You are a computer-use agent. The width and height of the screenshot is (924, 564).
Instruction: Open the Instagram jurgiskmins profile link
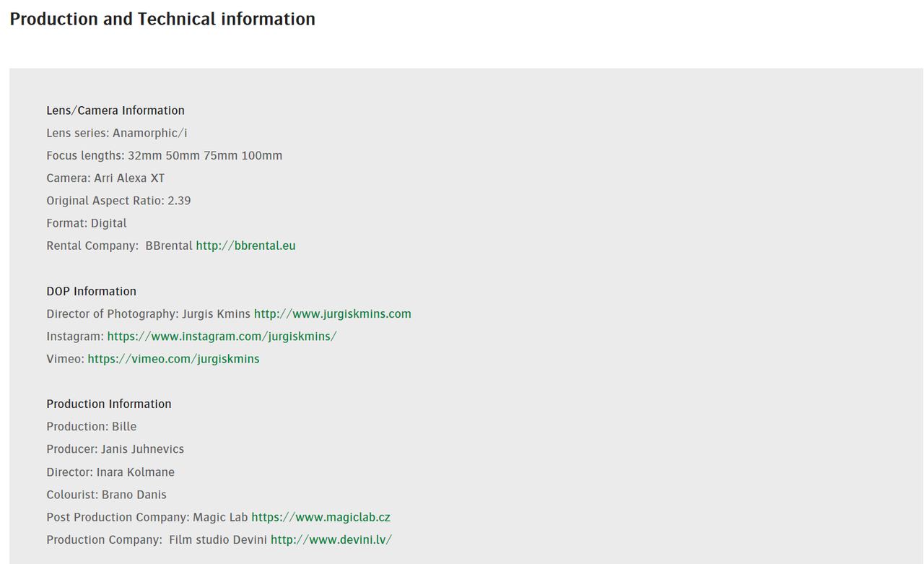(222, 336)
